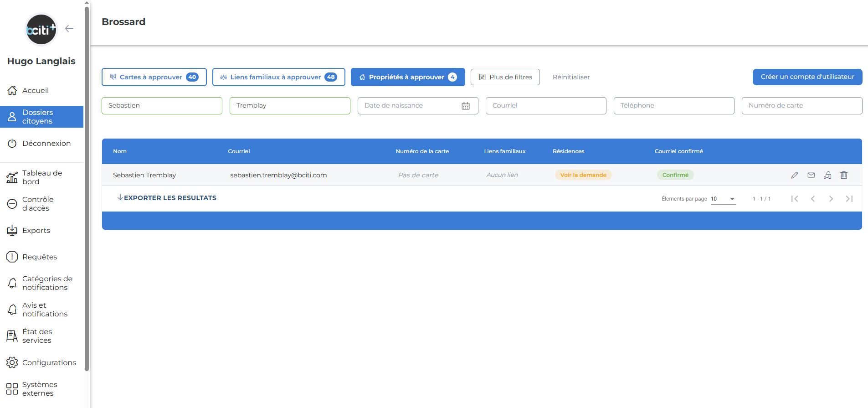Open the calendar picker in Date de naissance
Screen dimensions: 868x408
coord(465,106)
